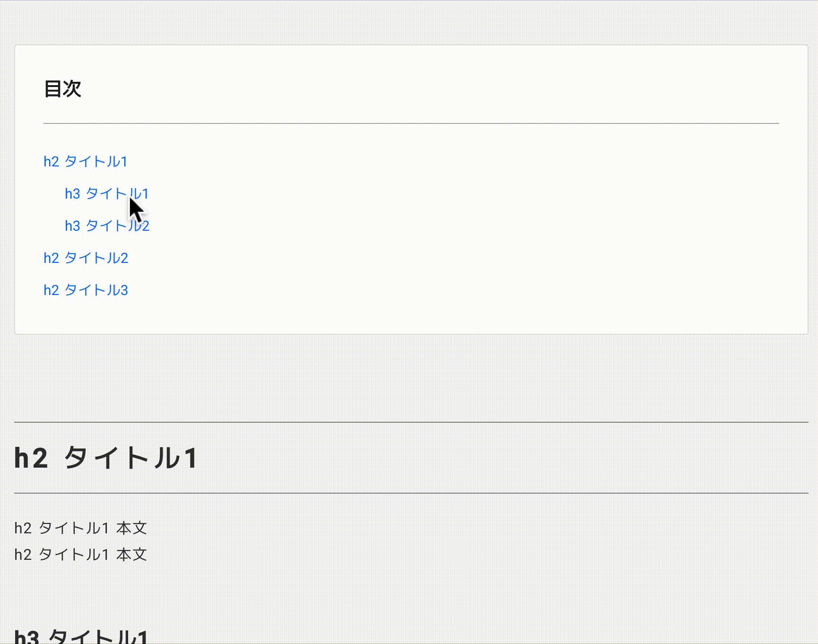Click the h2 タイトル1 link in the table of contents

[86, 161]
